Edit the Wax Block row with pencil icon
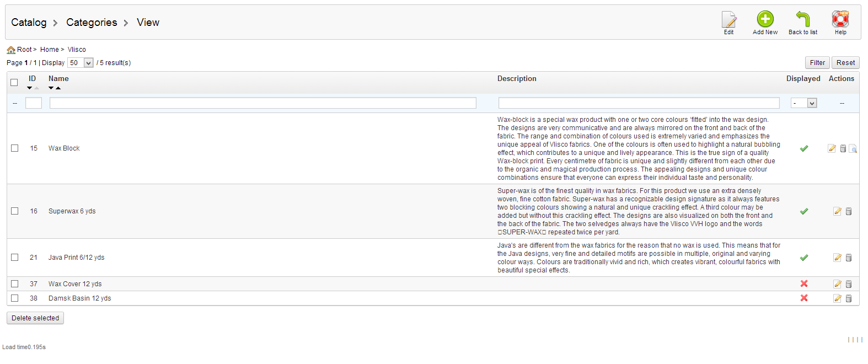 pyautogui.click(x=832, y=148)
